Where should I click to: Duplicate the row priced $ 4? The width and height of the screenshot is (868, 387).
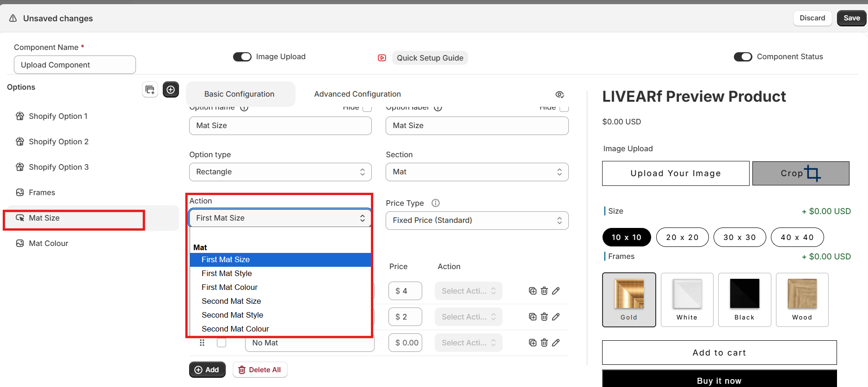(x=533, y=291)
